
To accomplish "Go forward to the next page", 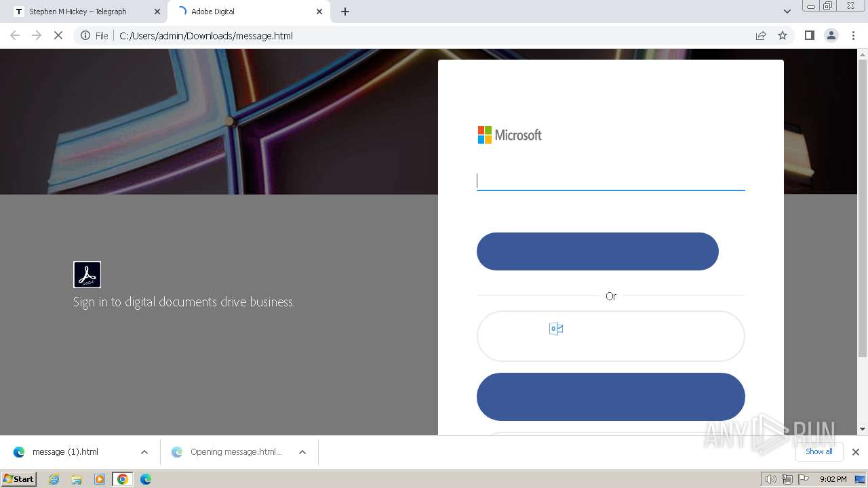I will (x=37, y=35).
